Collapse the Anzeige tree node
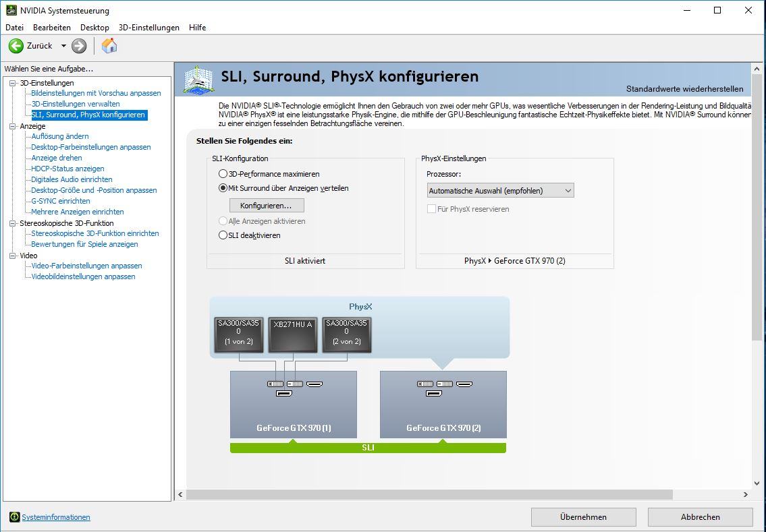Screen dimensions: 766x532 (x=13, y=126)
